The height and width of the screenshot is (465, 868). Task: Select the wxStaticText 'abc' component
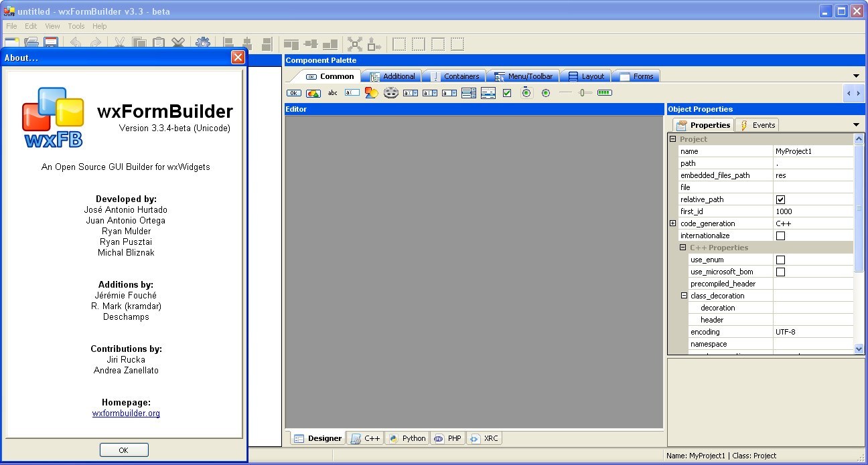click(333, 93)
